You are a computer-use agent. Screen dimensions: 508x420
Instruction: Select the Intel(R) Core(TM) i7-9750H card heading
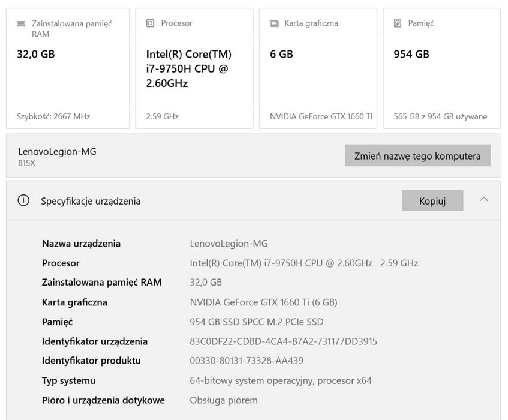[189, 69]
